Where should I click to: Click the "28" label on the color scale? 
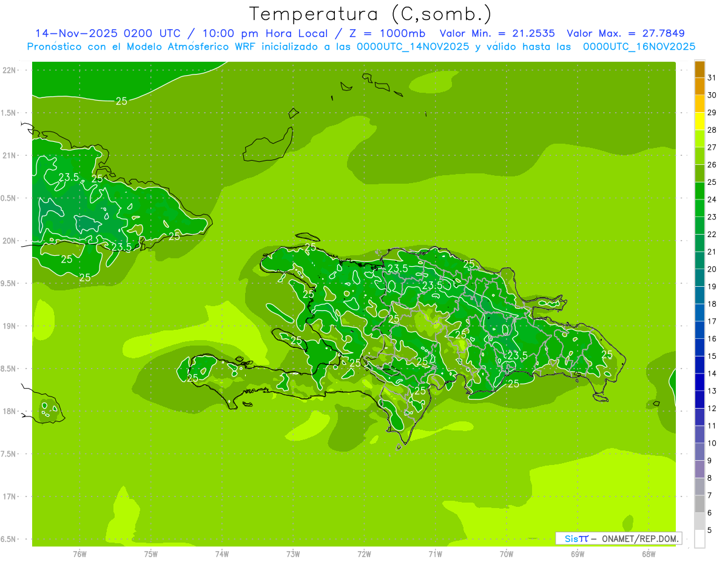point(712,130)
